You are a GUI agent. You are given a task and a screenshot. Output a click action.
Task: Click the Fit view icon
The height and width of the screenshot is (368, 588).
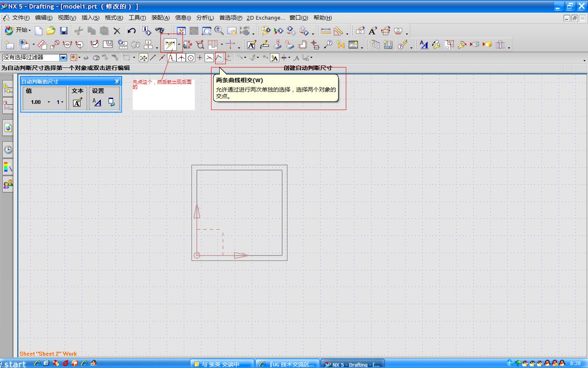(181, 31)
